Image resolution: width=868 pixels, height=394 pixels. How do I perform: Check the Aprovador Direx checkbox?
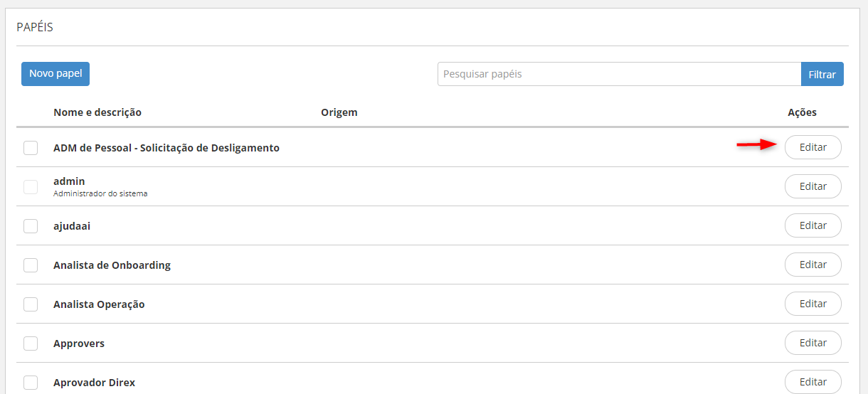(31, 383)
